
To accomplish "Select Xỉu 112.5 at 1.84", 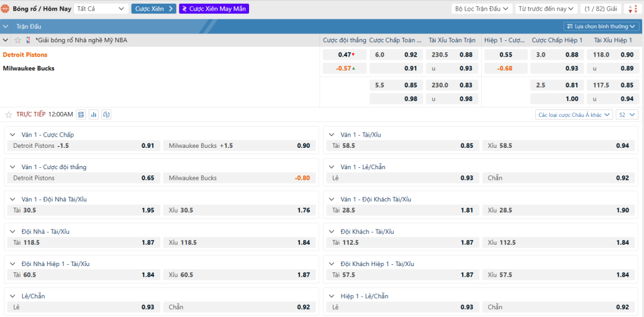I will (x=558, y=242).
